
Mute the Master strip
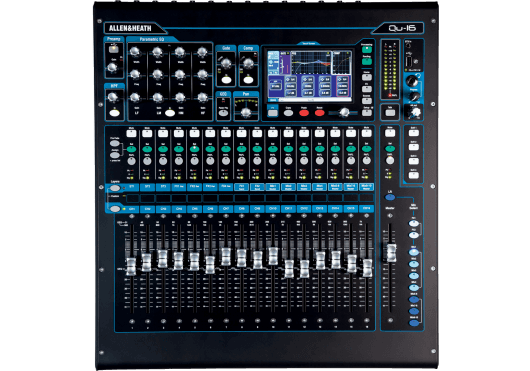coord(390,133)
